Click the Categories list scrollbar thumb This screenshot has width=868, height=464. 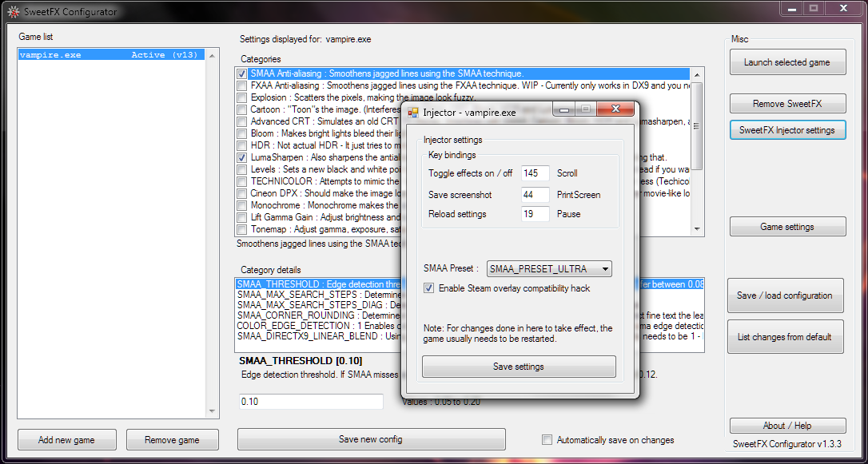(x=697, y=125)
